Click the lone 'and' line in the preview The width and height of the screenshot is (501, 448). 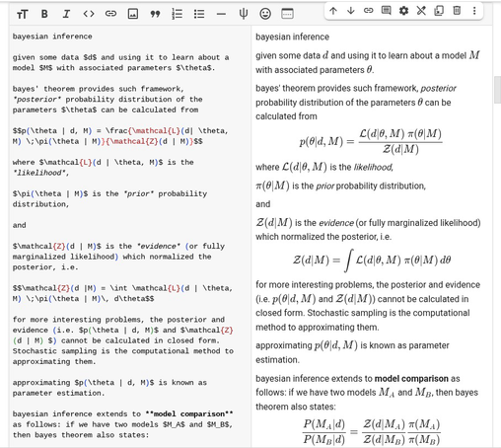tap(263, 204)
